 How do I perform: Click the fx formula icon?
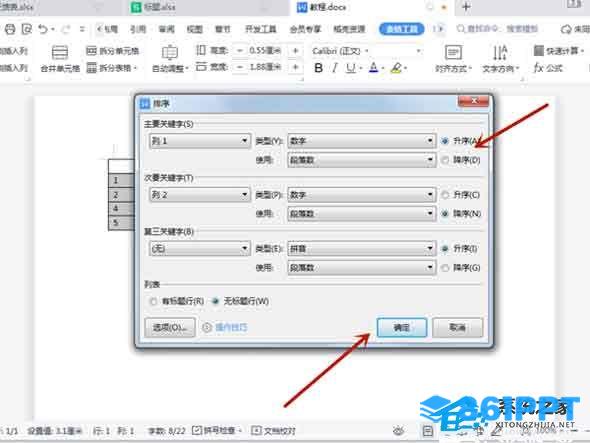click(x=538, y=68)
